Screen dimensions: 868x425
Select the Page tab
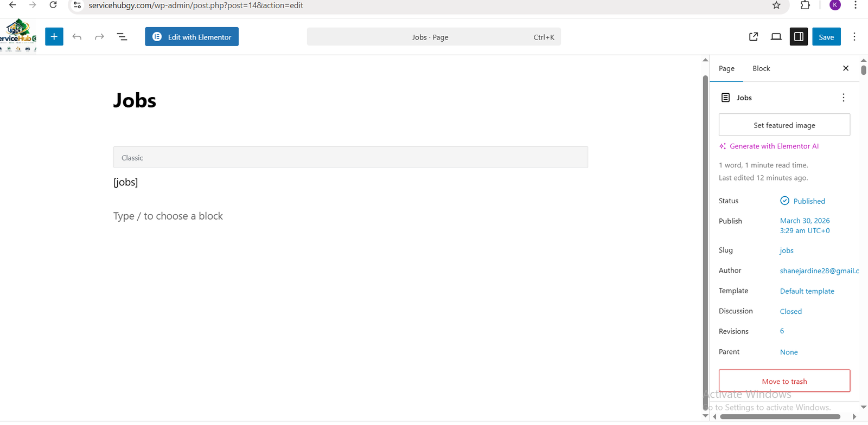point(726,68)
